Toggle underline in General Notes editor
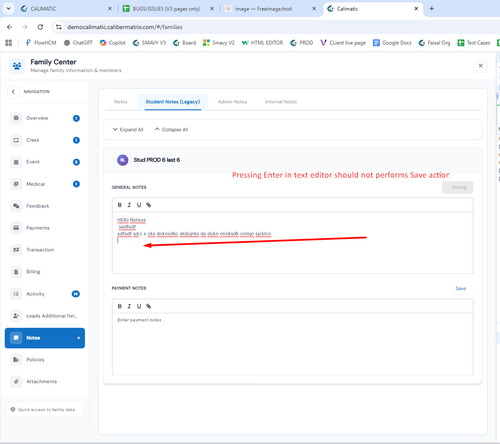 (x=139, y=205)
